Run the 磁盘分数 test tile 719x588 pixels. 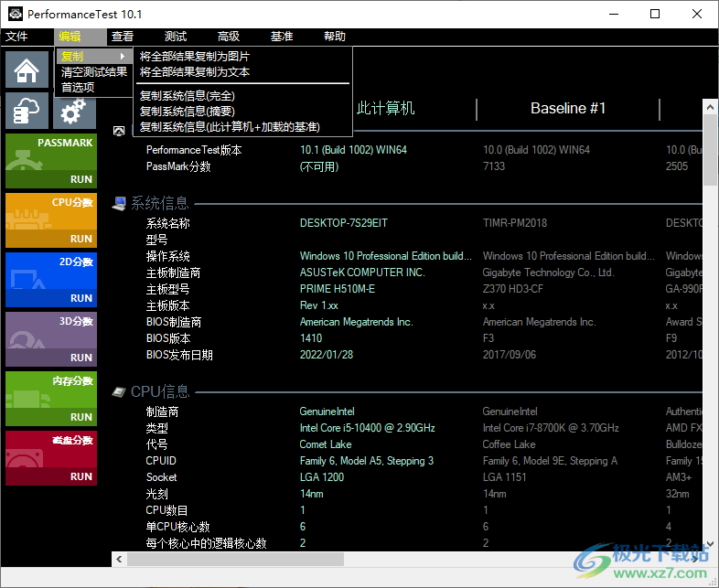pyautogui.click(x=51, y=458)
